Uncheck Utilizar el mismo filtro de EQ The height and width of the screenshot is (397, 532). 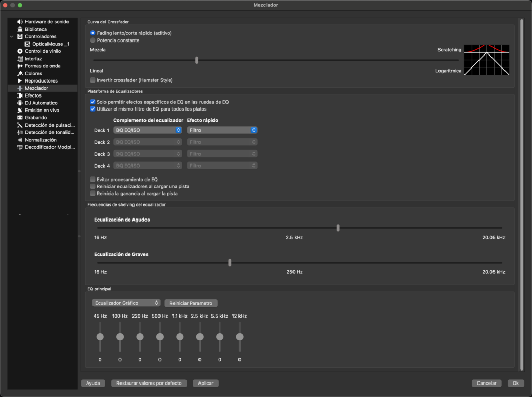click(x=92, y=109)
